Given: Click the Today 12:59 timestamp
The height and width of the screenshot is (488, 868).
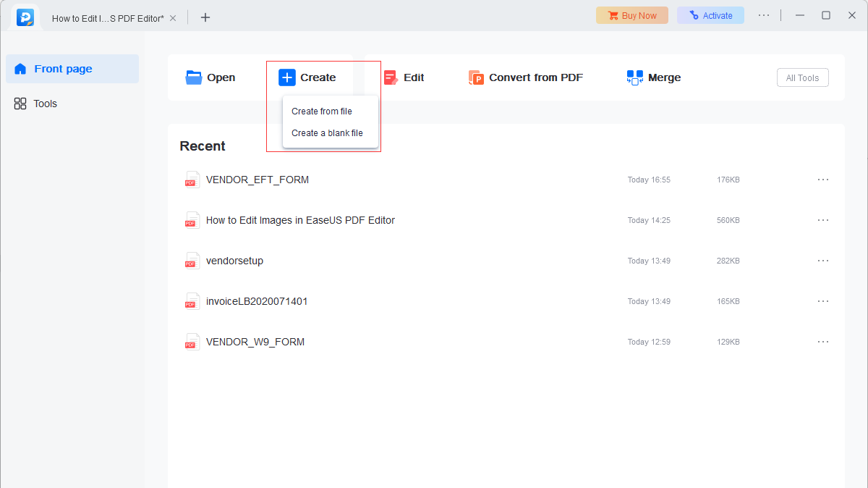Looking at the screenshot, I should [x=649, y=342].
